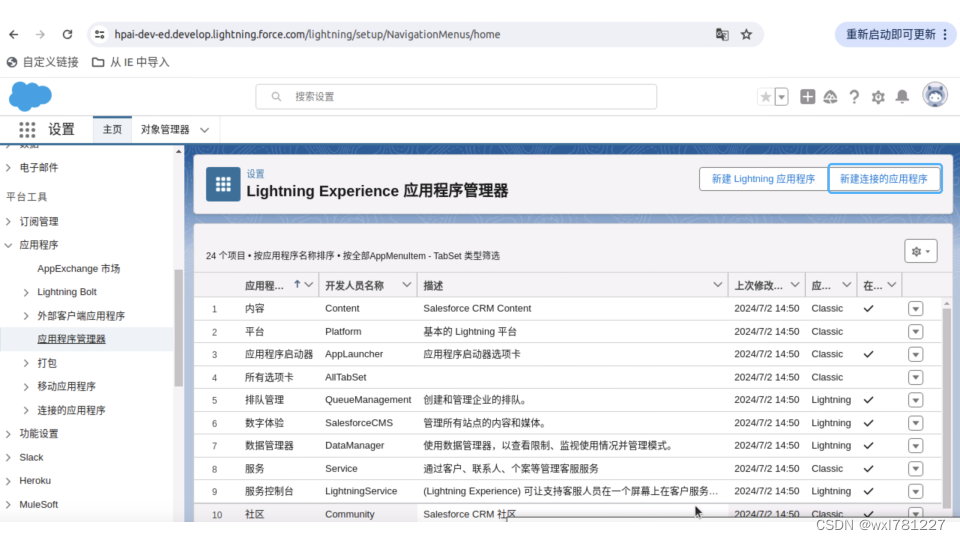Expand 电子邮件 in sidebar
The image size is (960, 540).
coord(9,168)
